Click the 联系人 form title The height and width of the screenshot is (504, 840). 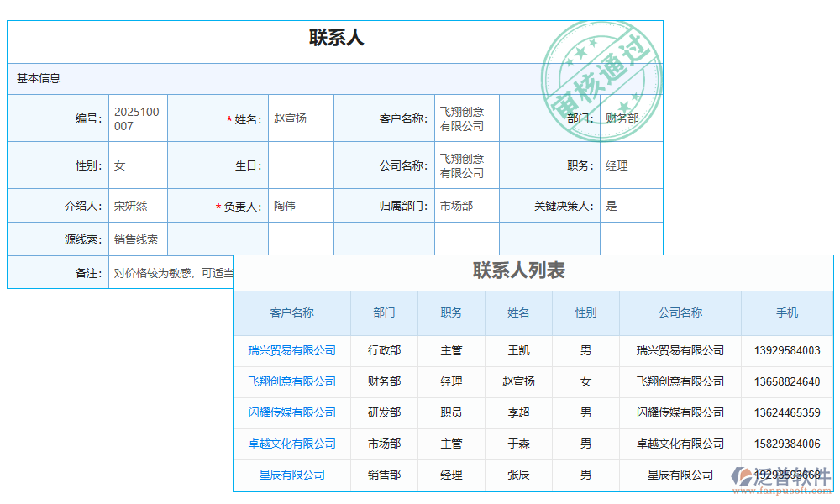pyautogui.click(x=334, y=35)
